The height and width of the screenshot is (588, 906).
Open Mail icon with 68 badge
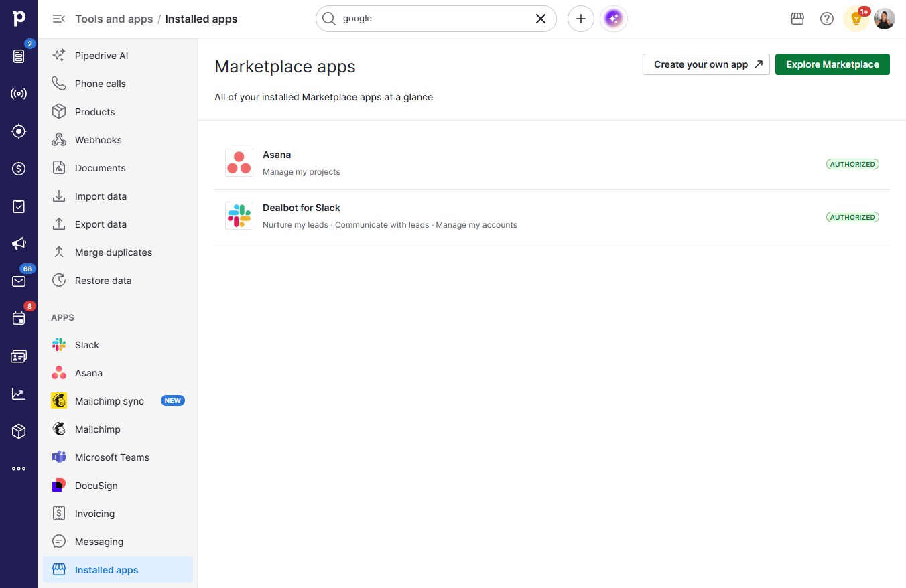(x=19, y=281)
